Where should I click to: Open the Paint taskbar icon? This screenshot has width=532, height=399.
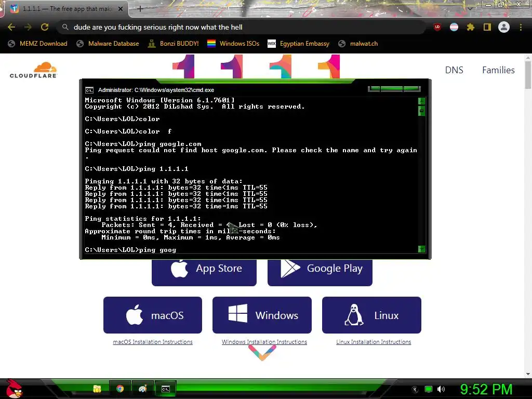(142, 389)
